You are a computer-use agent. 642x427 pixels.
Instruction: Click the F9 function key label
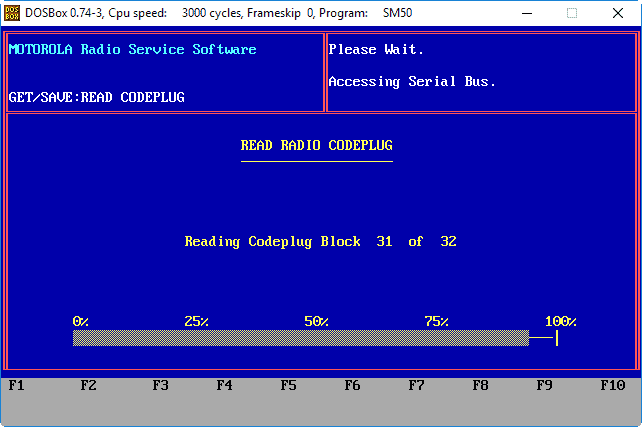pyautogui.click(x=544, y=385)
